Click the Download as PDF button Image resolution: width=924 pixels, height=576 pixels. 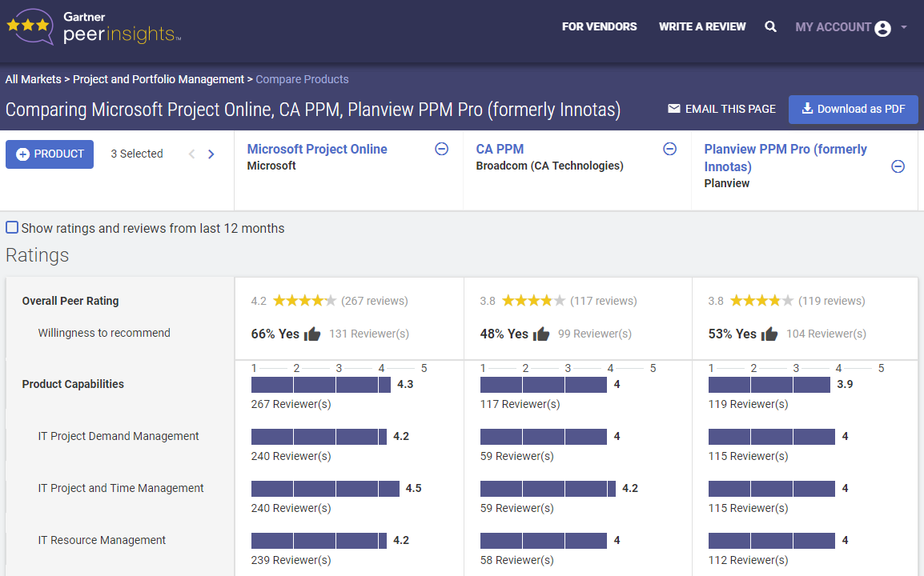click(x=853, y=109)
